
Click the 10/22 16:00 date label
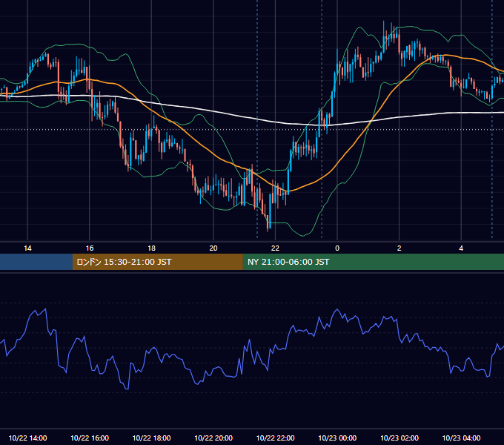pyautogui.click(x=90, y=438)
